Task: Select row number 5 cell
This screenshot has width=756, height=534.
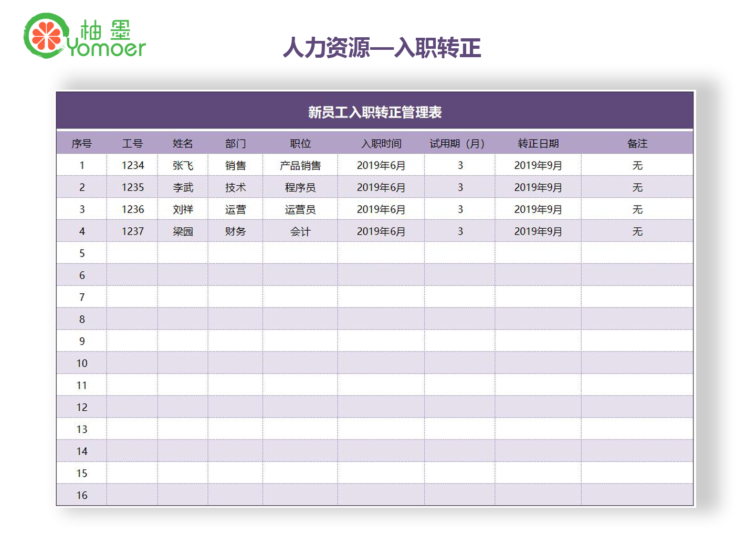Action: tap(82, 253)
